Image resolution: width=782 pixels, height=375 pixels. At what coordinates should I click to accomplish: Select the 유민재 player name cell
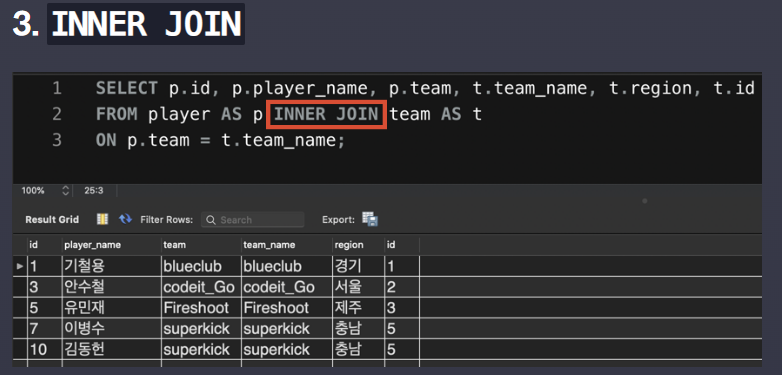[x=111, y=308]
